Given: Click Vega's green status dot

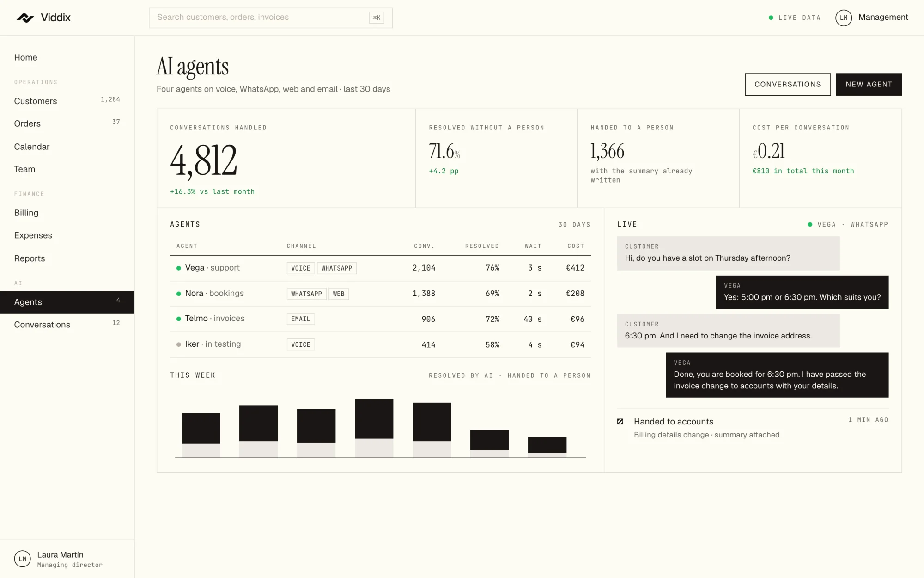Looking at the screenshot, I should [178, 268].
